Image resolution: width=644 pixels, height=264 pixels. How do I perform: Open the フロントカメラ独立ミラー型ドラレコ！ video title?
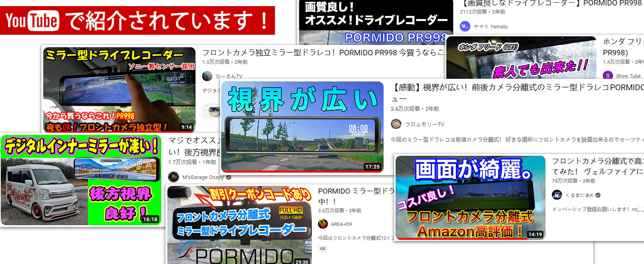(323, 53)
